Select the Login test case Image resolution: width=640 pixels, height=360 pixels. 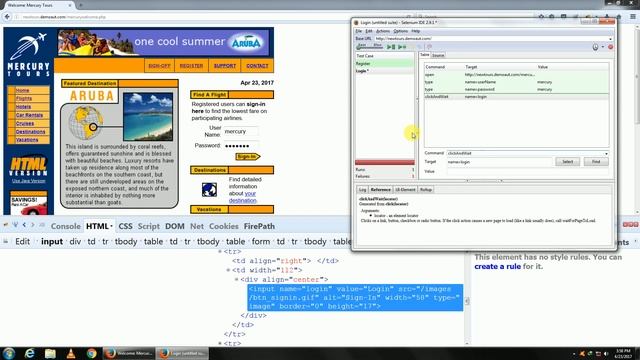pyautogui.click(x=384, y=71)
